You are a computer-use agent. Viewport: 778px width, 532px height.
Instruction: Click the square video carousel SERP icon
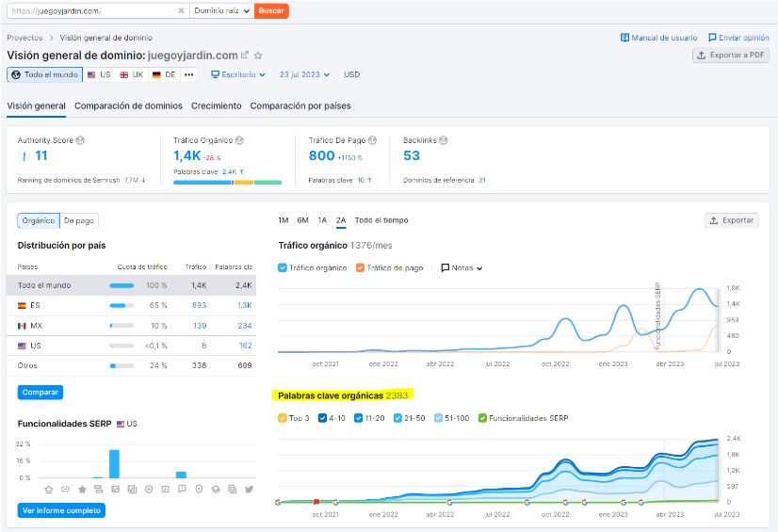(165, 490)
